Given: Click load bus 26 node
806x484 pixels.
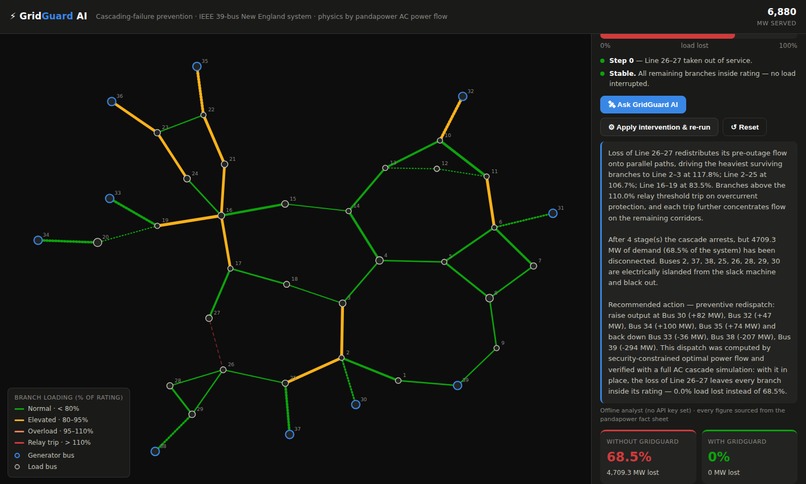Looking at the screenshot, I should pyautogui.click(x=223, y=369).
